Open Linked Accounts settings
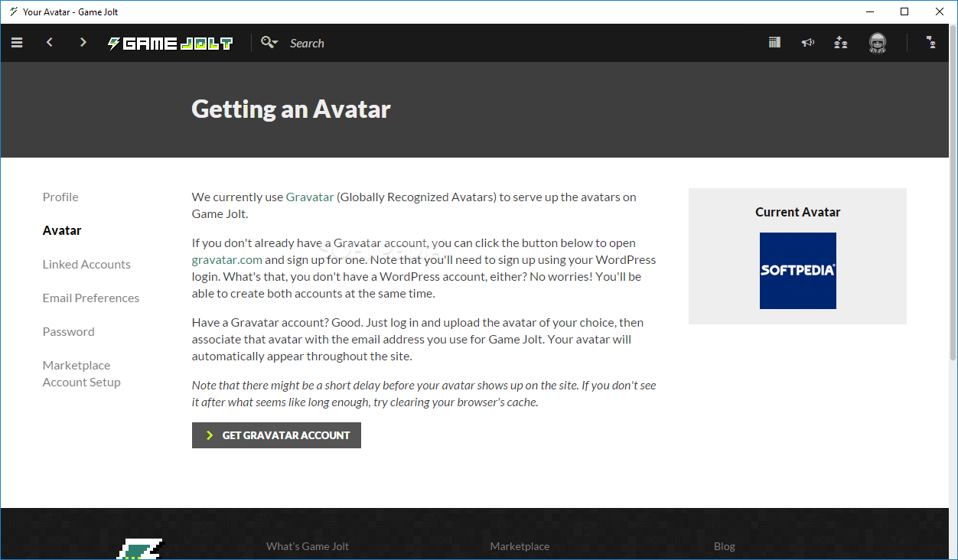This screenshot has width=958, height=560. (86, 264)
